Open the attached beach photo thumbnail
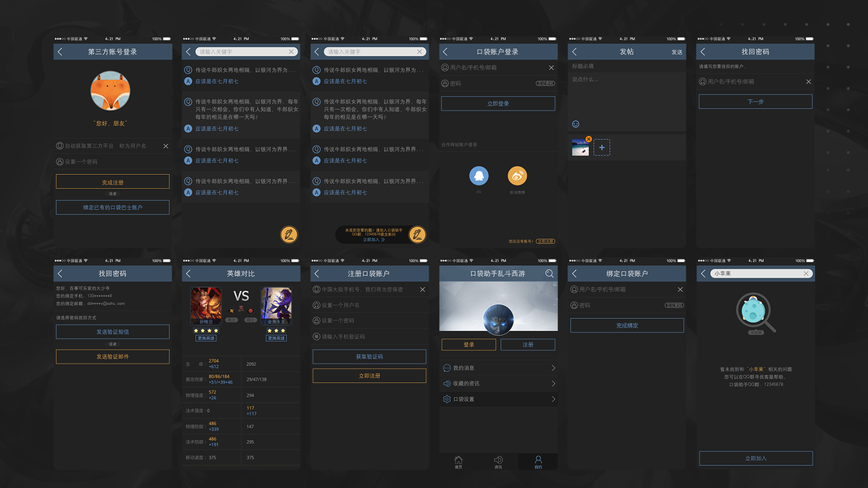The width and height of the screenshot is (868, 488). coord(580,148)
